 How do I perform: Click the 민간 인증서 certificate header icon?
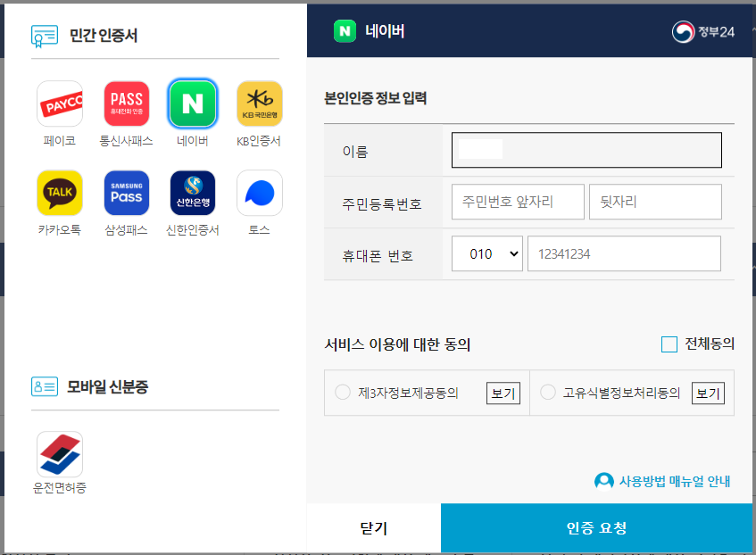pyautogui.click(x=45, y=37)
